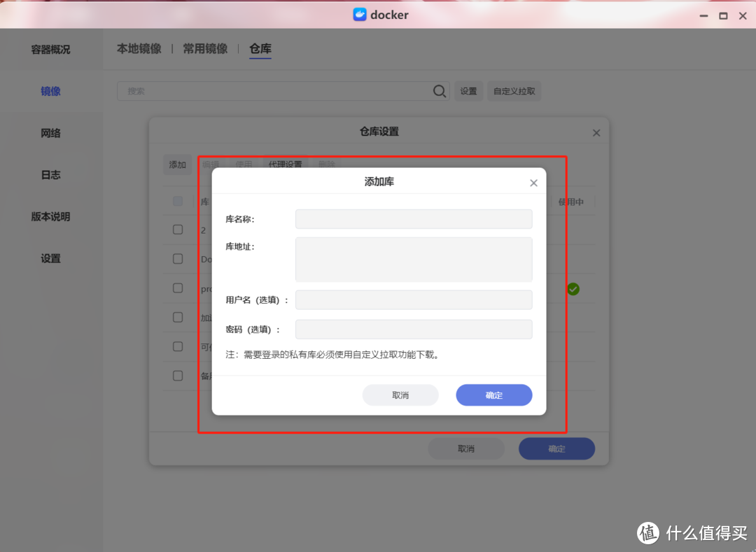Screen dimensions: 756x552
Task: Switch to the 常用镜像 tab
Action: pyautogui.click(x=204, y=49)
